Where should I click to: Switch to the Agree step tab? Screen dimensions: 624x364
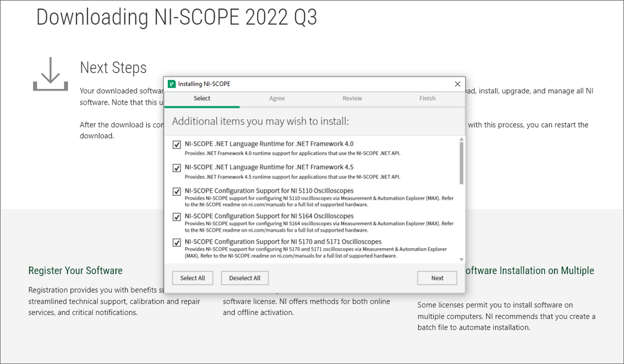click(x=277, y=98)
